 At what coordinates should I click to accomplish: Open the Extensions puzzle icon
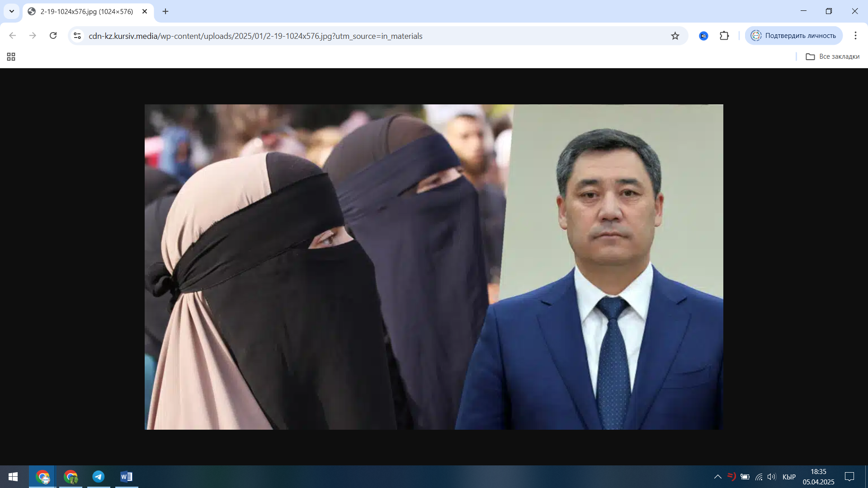724,36
